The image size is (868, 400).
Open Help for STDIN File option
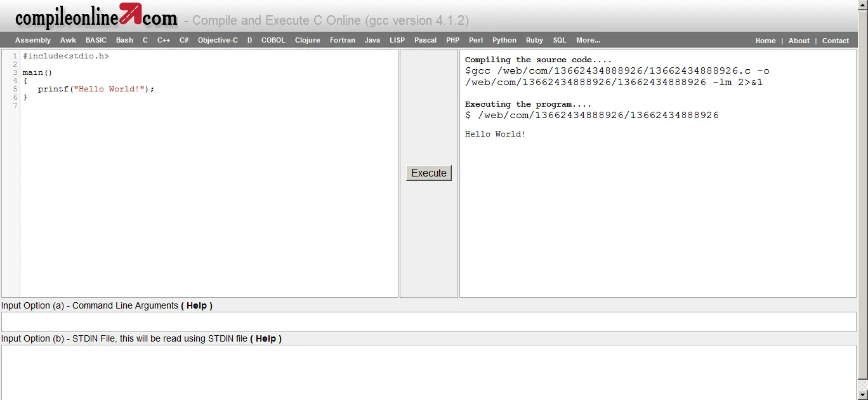pos(266,338)
